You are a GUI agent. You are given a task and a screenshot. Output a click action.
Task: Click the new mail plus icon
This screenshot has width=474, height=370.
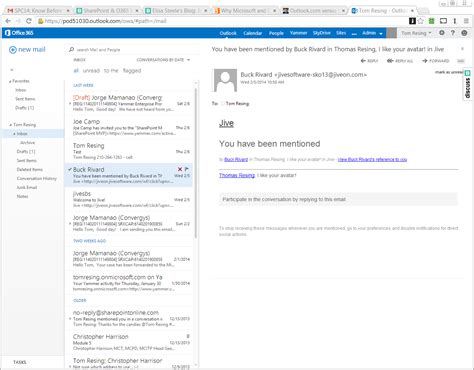pos(13,50)
